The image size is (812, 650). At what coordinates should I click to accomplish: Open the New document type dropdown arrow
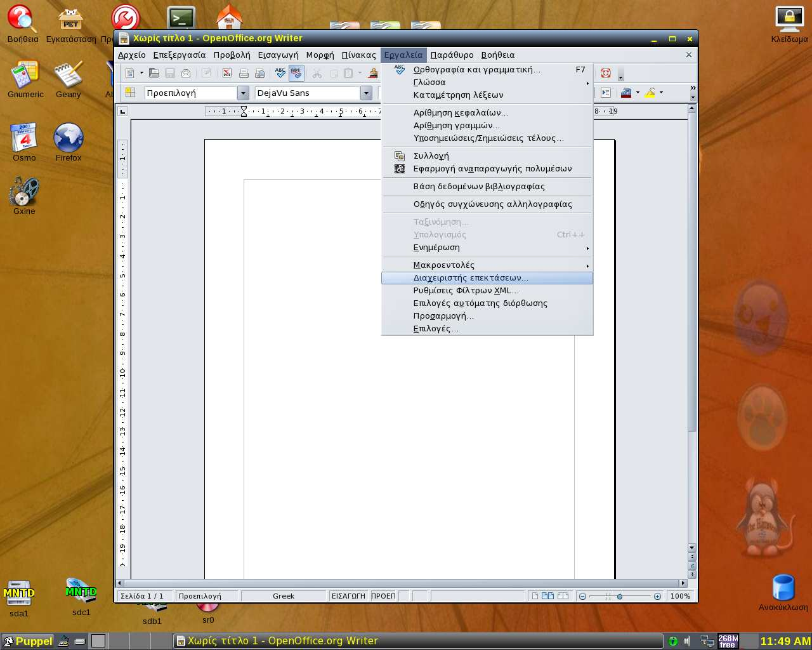coord(141,74)
